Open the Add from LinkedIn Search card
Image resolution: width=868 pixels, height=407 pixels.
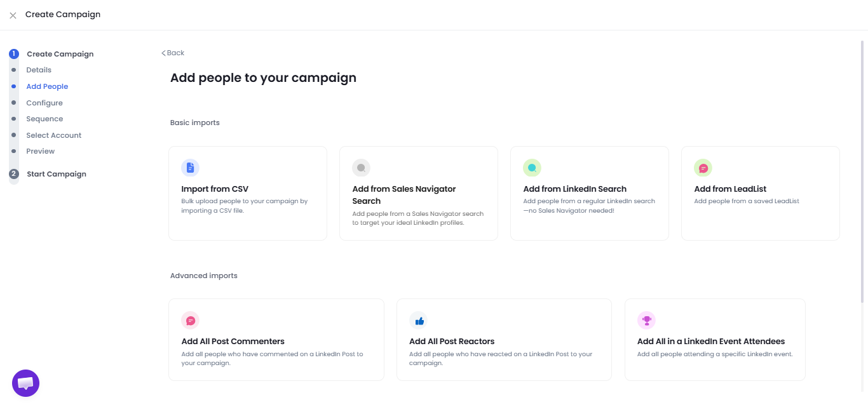point(589,193)
